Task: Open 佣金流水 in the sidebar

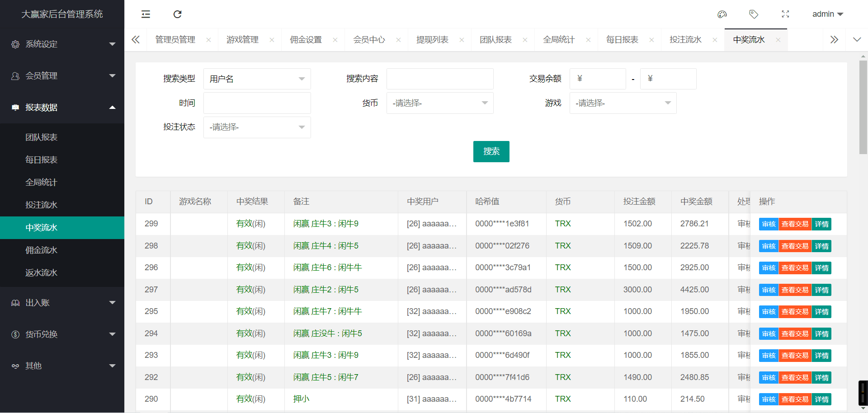Action: tap(42, 250)
